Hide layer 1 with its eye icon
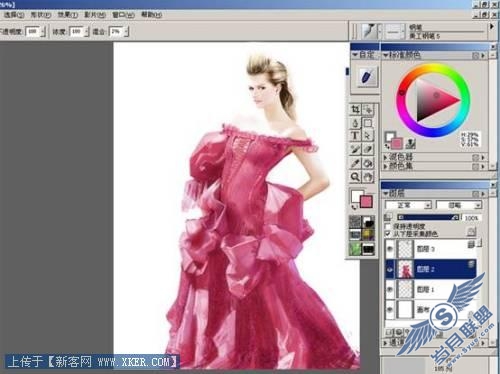Screen dimensions: 500x374 (390, 289)
